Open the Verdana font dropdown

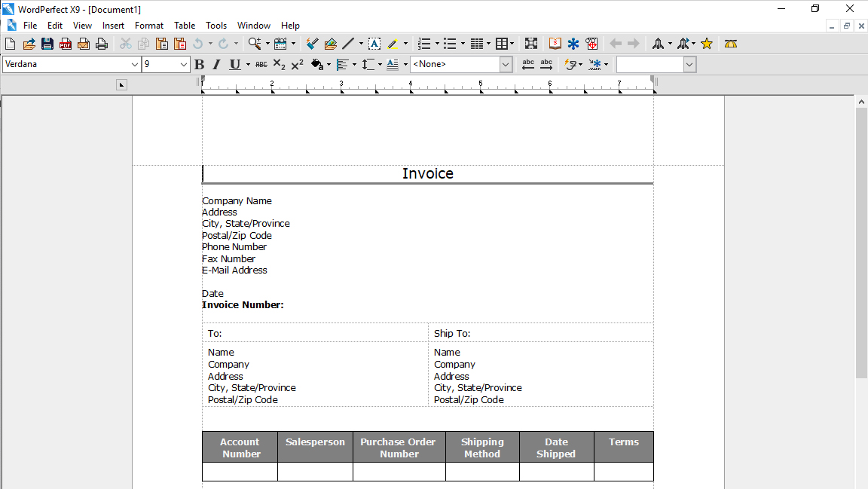pyautogui.click(x=72, y=64)
